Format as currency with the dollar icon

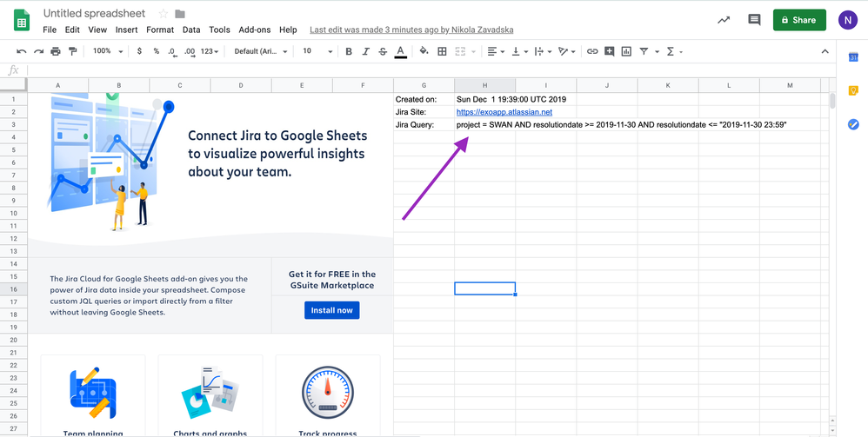[139, 51]
